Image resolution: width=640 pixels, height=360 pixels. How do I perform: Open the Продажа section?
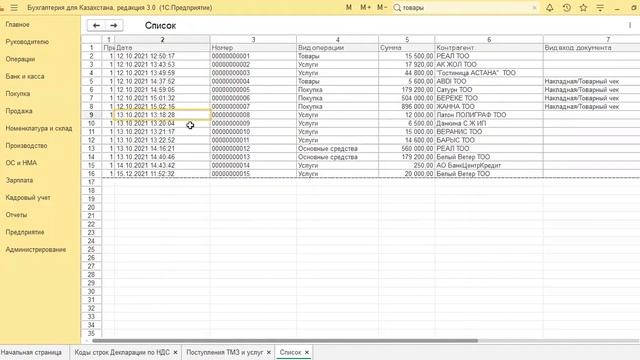pyautogui.click(x=19, y=111)
